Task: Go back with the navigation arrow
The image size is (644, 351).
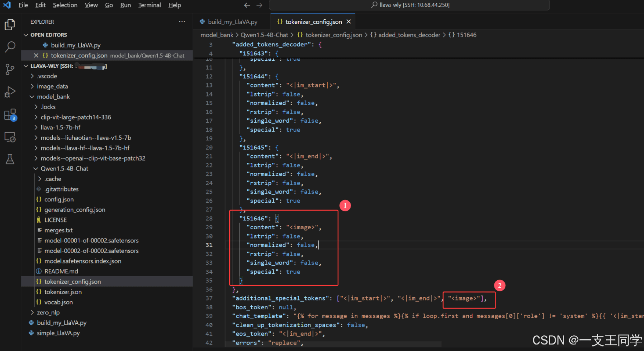Action: pyautogui.click(x=247, y=5)
